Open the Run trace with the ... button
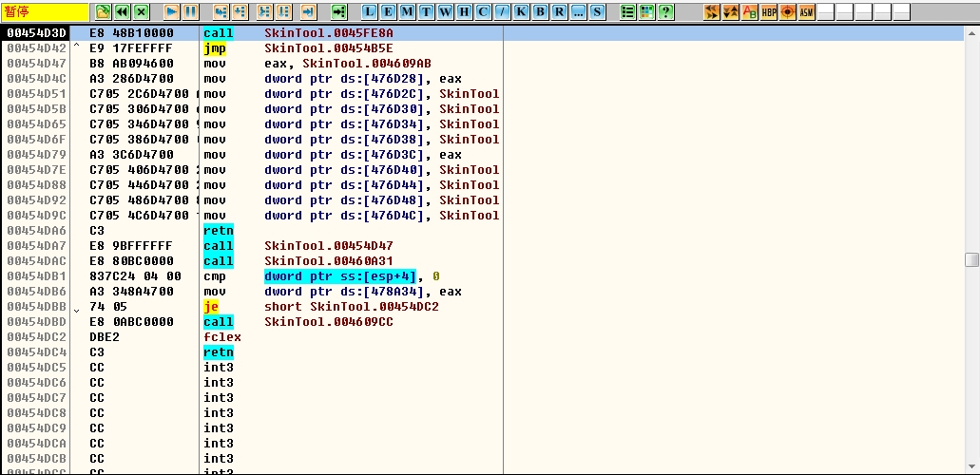Viewport: 980px width, 475px height. 578,11
